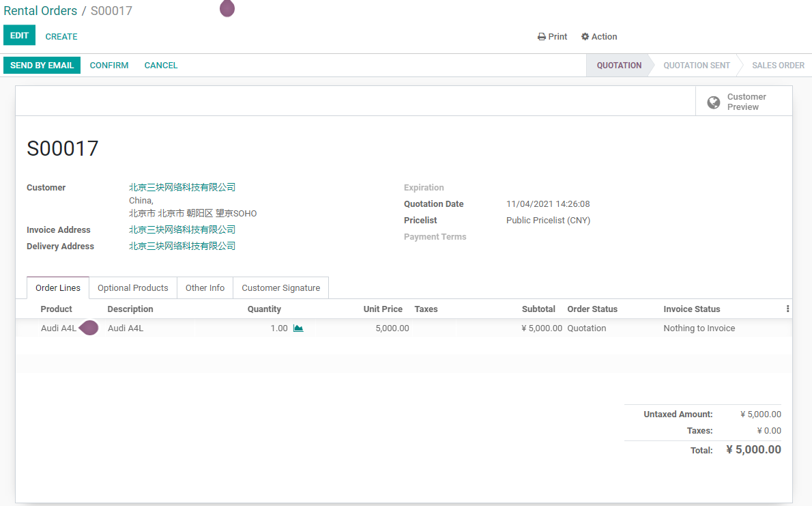Select the Customer Signature tab
This screenshot has width=812, height=506.
point(280,287)
